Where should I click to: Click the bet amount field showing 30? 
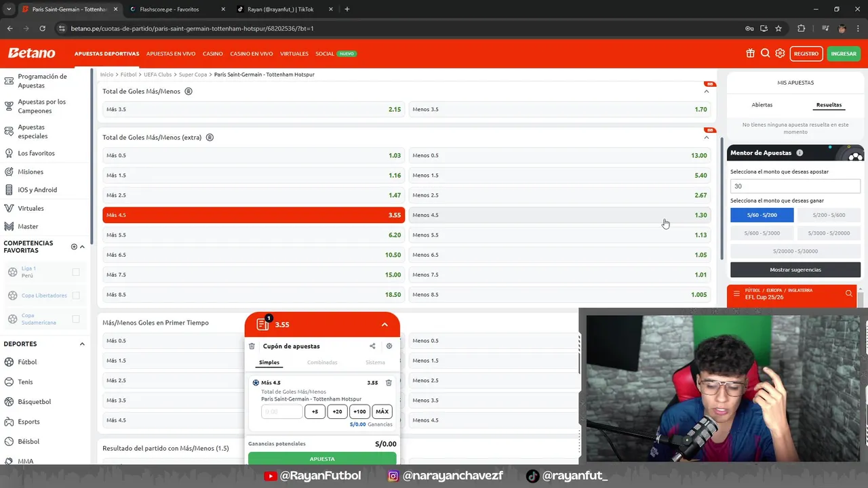795,186
